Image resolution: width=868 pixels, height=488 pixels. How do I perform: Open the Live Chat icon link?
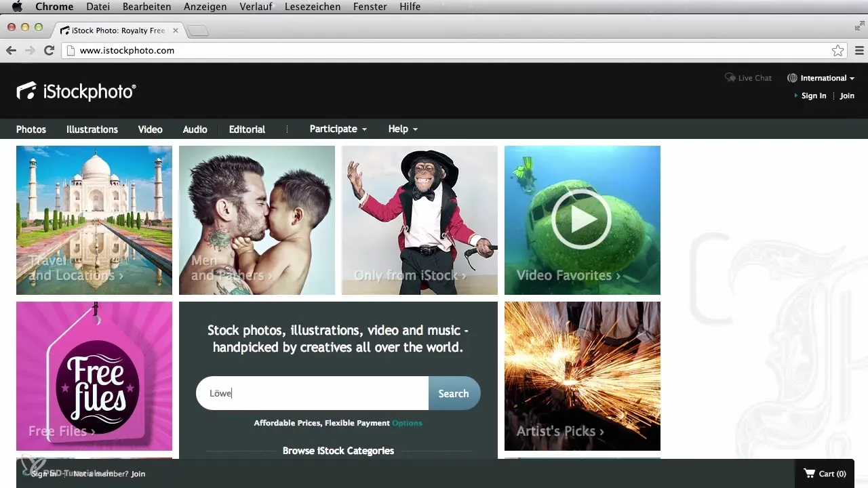(730, 78)
